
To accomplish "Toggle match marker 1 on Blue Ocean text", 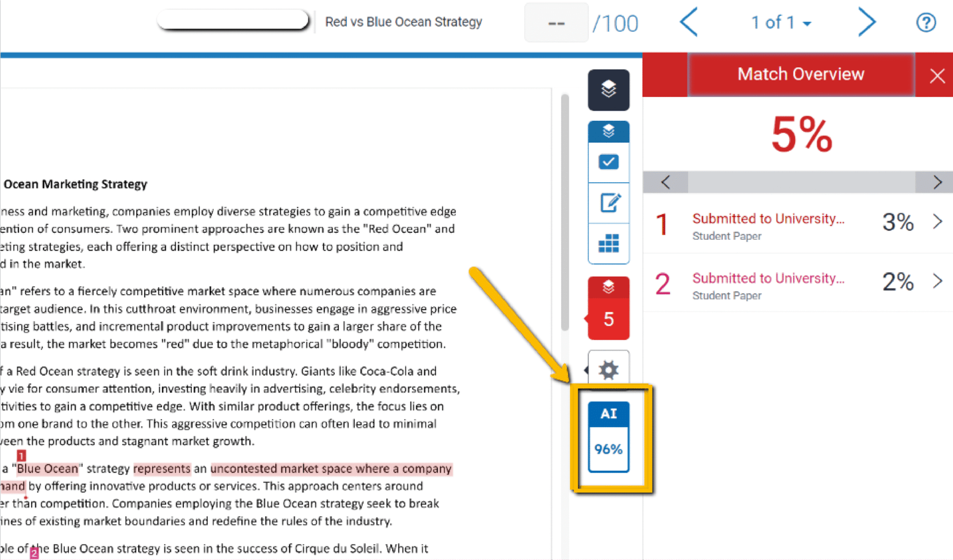I will click(x=20, y=455).
